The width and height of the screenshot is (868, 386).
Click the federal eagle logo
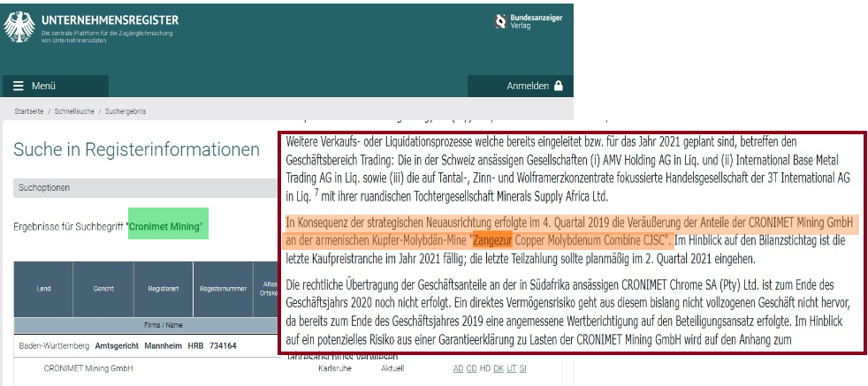(x=19, y=27)
